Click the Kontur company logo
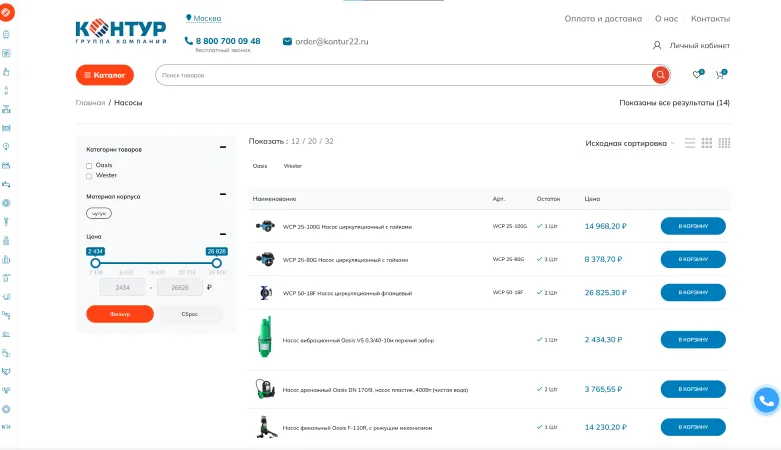The image size is (781, 450). (x=121, y=31)
